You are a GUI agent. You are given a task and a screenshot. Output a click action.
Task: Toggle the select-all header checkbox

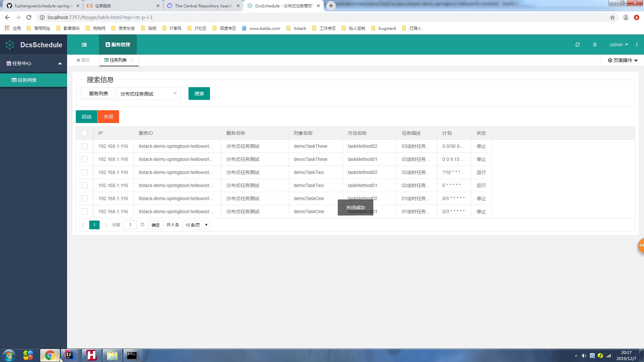(x=85, y=133)
